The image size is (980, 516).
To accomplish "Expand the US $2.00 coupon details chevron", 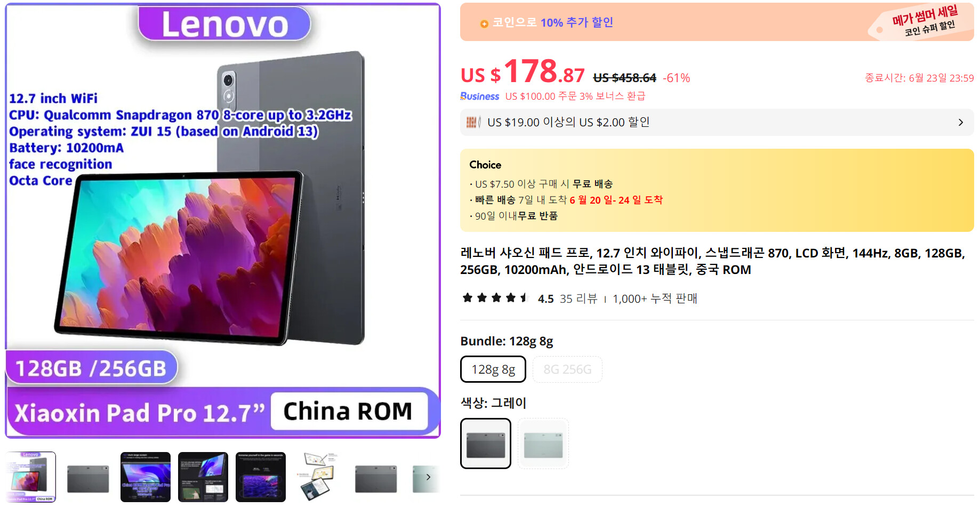I will coord(961,123).
